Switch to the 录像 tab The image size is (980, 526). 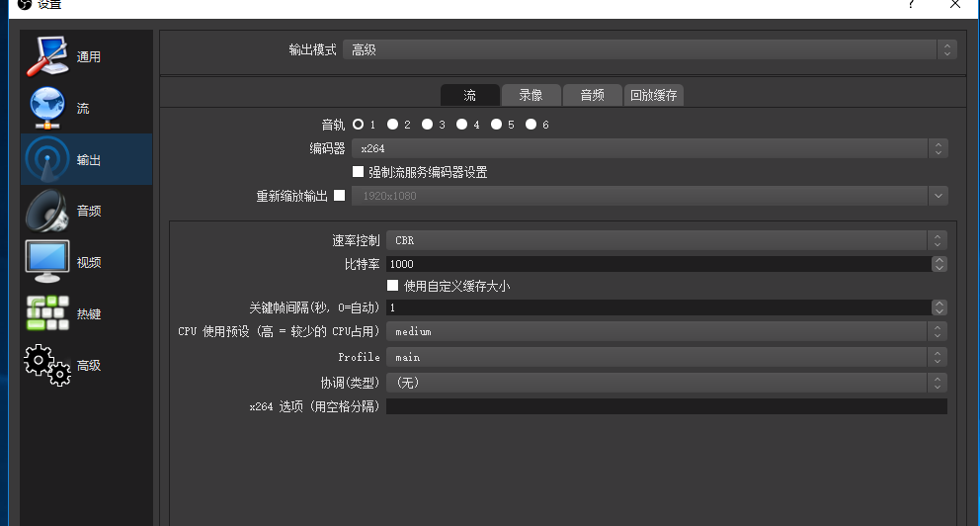click(x=531, y=95)
